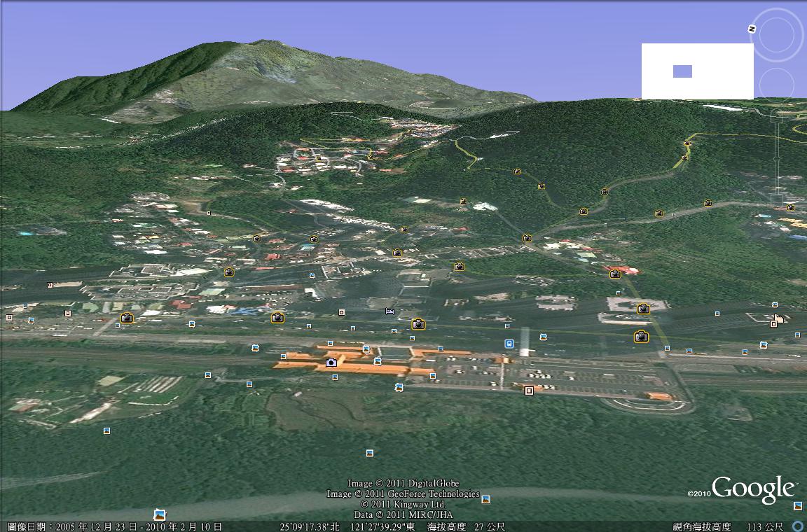807x532 pixels.
Task: Open the white placemark info overlay
Action: point(696,69)
